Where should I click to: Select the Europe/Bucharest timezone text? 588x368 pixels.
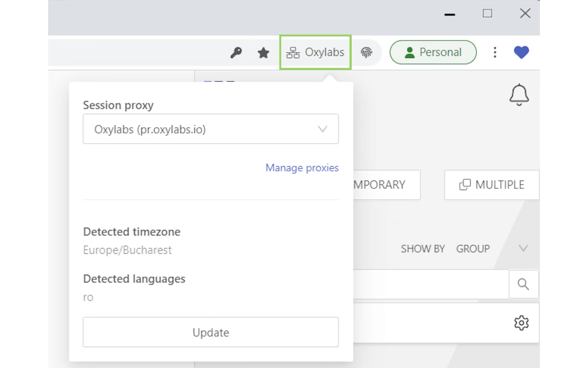(127, 250)
